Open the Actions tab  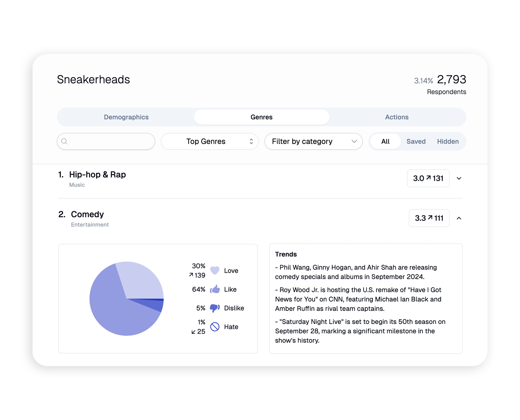point(397,117)
